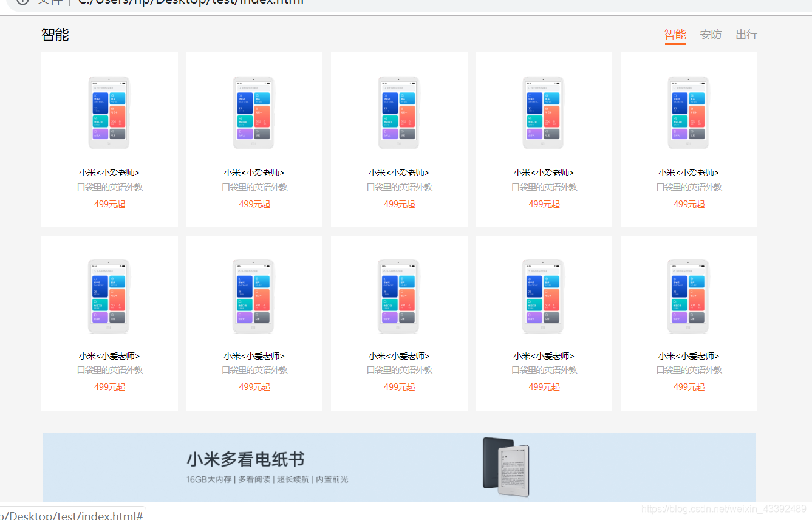Switch to the 安防 tab
812x520 pixels.
tap(711, 35)
